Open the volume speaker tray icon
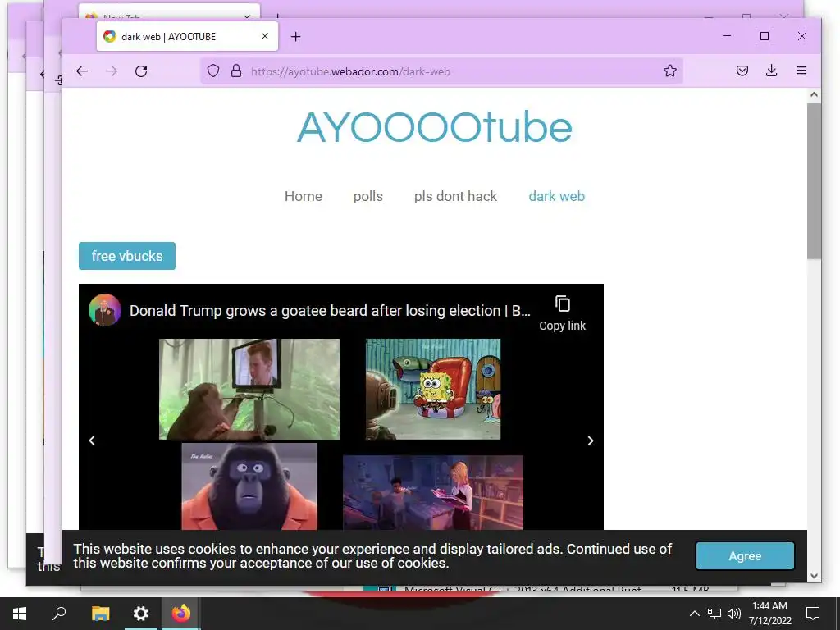This screenshot has height=630, width=840. [734, 614]
